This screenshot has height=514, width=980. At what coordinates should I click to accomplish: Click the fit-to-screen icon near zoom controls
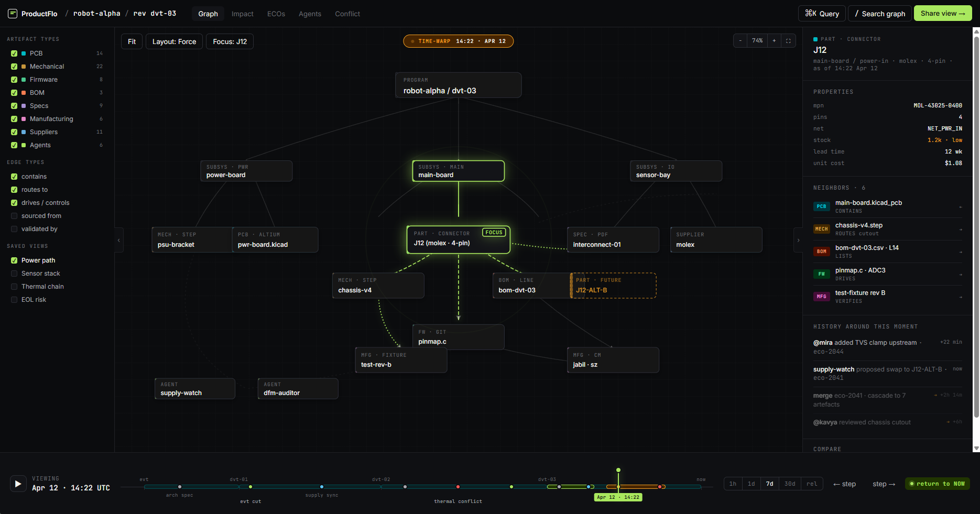789,40
